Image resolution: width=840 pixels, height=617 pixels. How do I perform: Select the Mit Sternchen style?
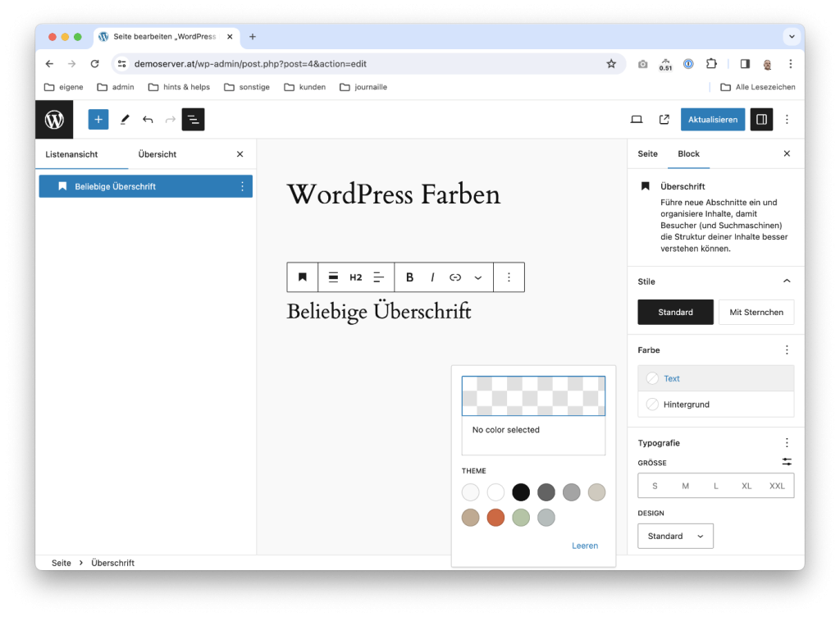click(756, 313)
